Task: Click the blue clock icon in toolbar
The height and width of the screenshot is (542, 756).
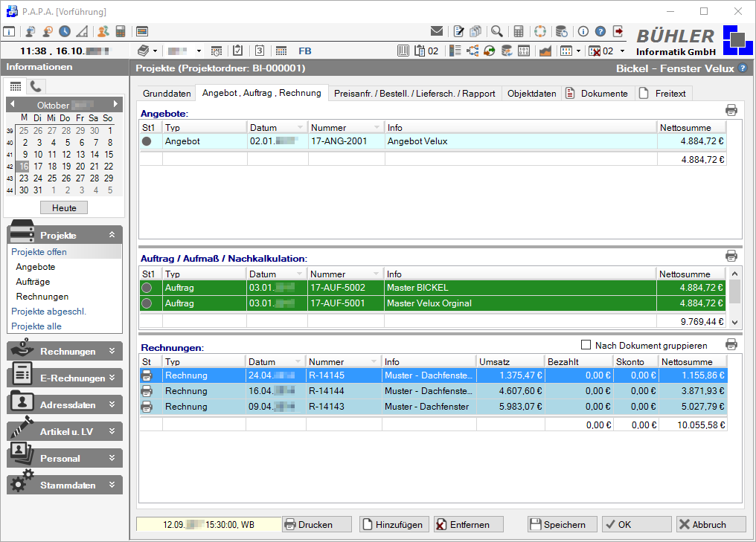Action: coord(65,31)
